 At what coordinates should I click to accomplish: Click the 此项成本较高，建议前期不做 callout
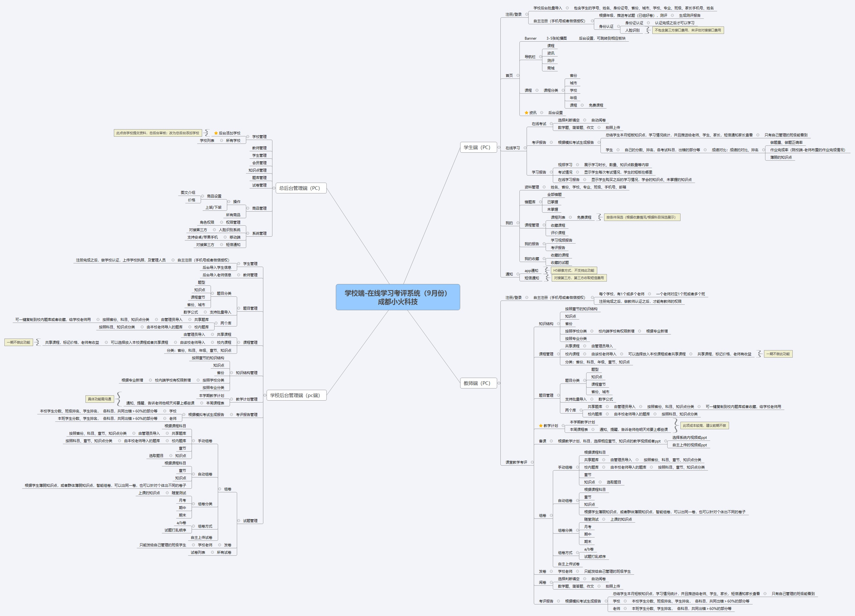point(704,425)
